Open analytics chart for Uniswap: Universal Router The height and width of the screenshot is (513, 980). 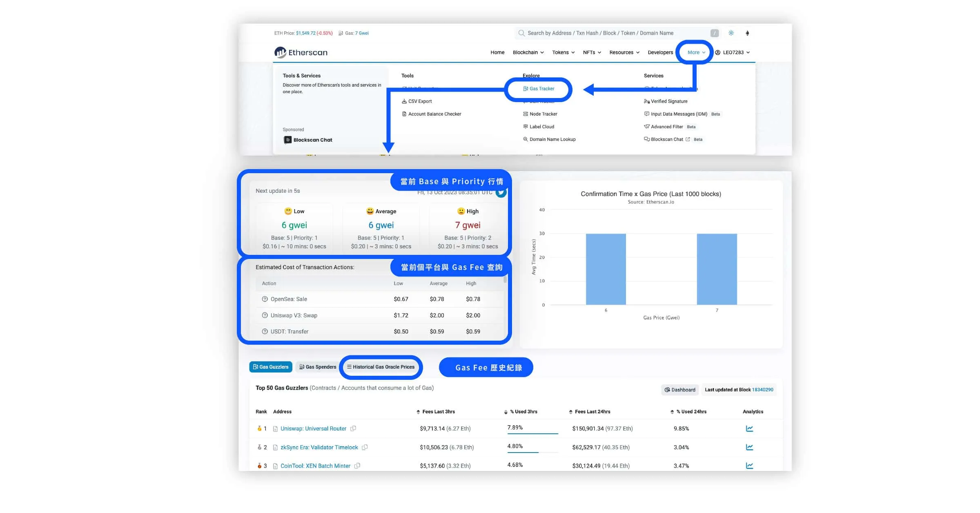[x=749, y=428]
